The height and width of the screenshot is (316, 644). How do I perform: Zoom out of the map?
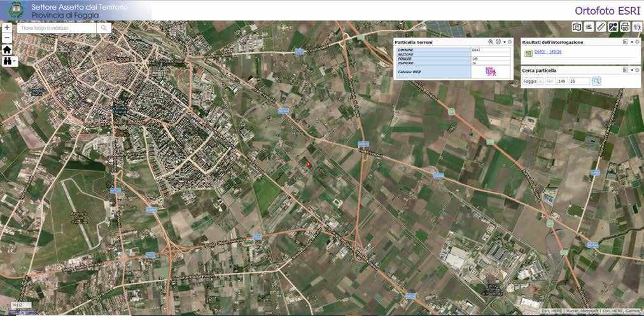pyautogui.click(x=7, y=38)
